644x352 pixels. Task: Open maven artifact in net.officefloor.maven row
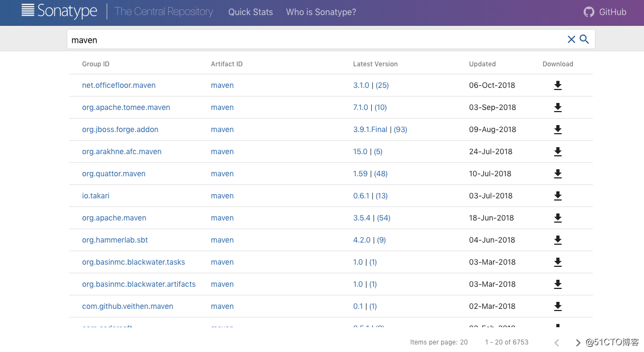[222, 85]
